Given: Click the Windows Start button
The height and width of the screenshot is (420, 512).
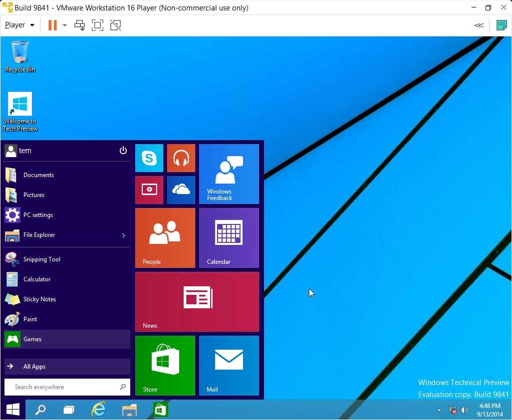Looking at the screenshot, I should [x=13, y=410].
